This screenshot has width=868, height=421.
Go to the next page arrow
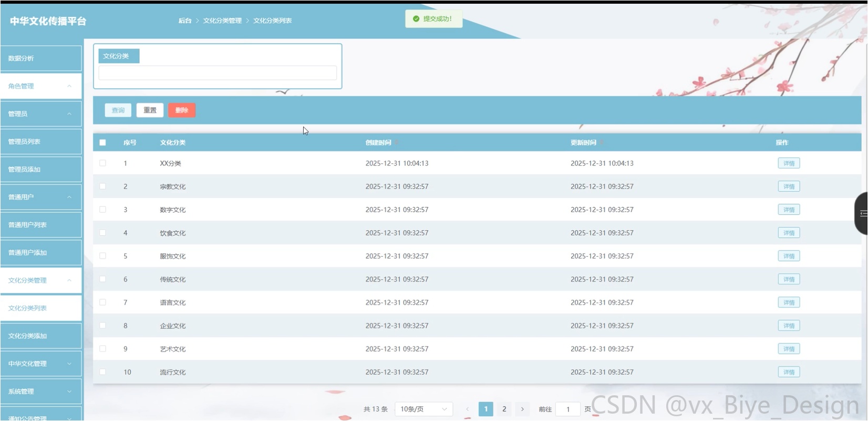[522, 409]
